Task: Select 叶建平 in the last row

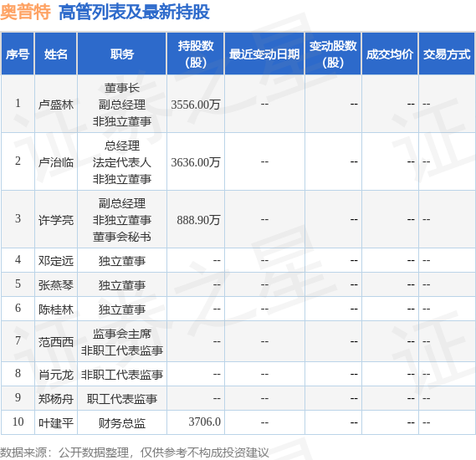Action: coord(56,422)
